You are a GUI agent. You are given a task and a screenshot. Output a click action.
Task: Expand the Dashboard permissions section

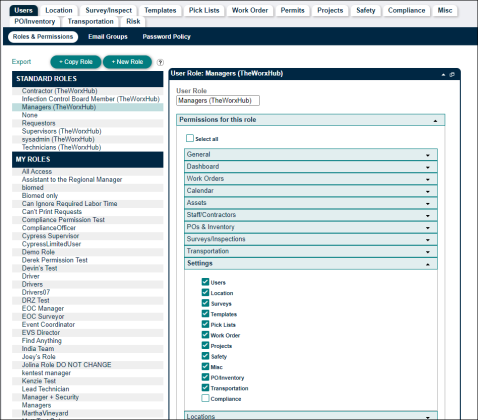click(311, 166)
